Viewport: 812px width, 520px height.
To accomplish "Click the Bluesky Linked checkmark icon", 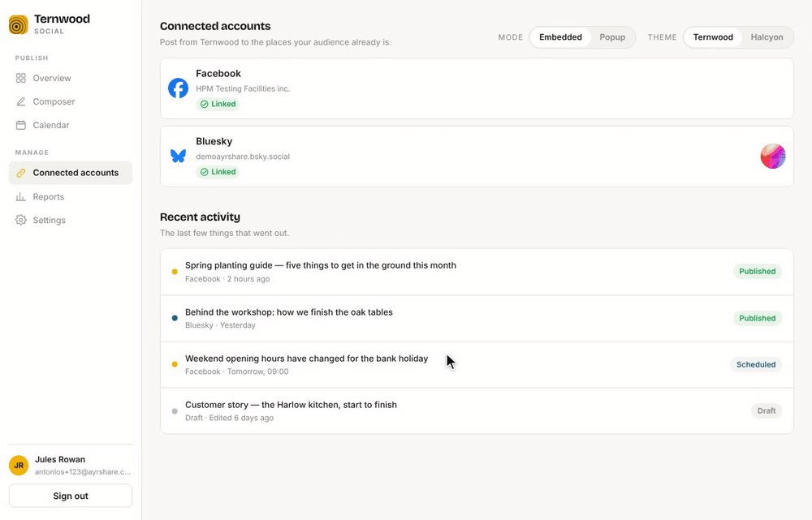I will 204,172.
